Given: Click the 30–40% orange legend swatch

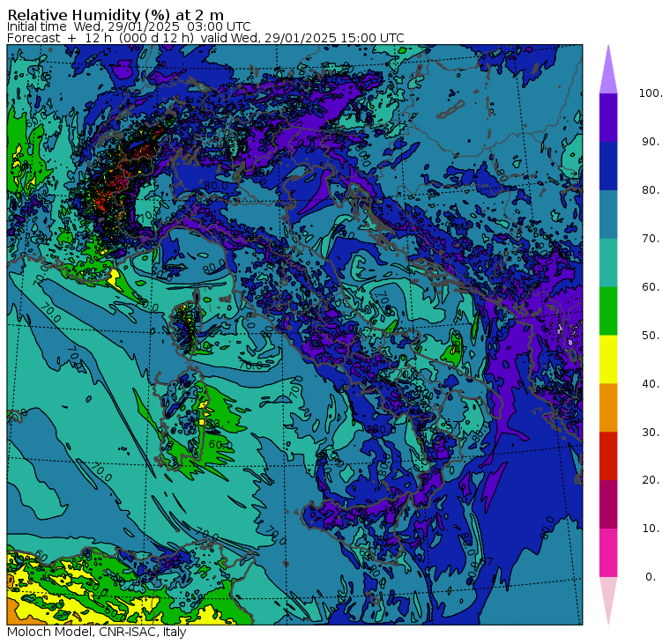Looking at the screenshot, I should tap(608, 408).
